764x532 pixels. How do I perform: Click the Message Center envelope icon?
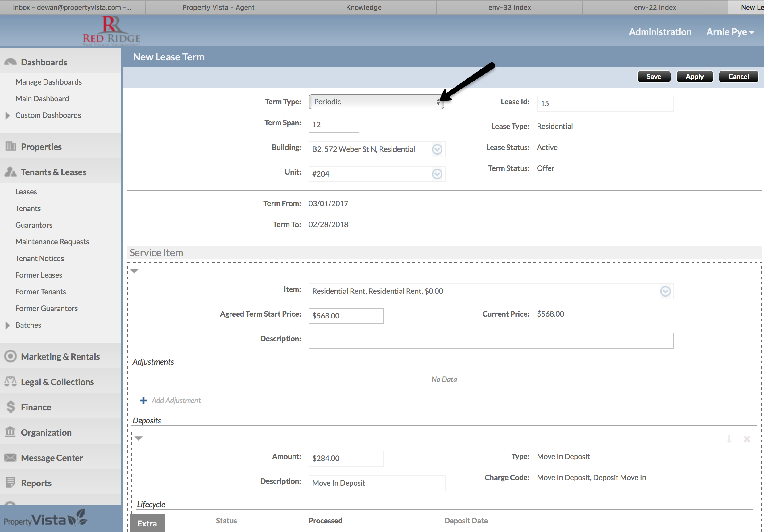point(10,457)
